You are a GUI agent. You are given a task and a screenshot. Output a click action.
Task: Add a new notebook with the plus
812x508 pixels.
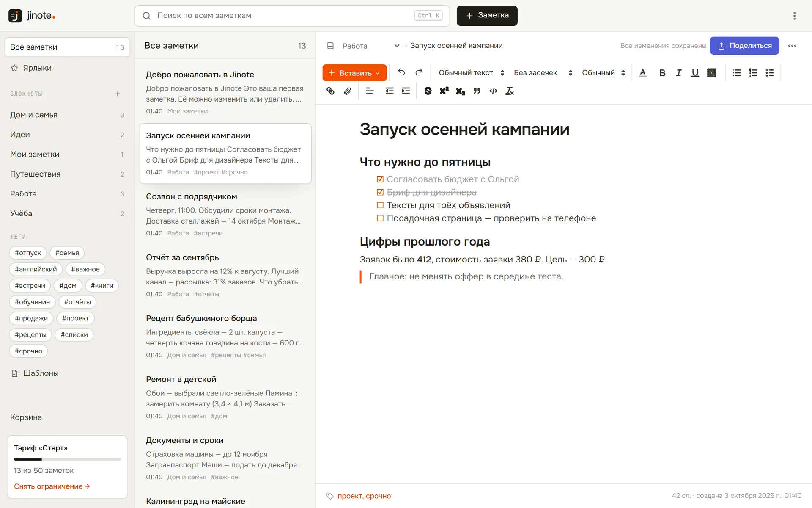pyautogui.click(x=118, y=94)
